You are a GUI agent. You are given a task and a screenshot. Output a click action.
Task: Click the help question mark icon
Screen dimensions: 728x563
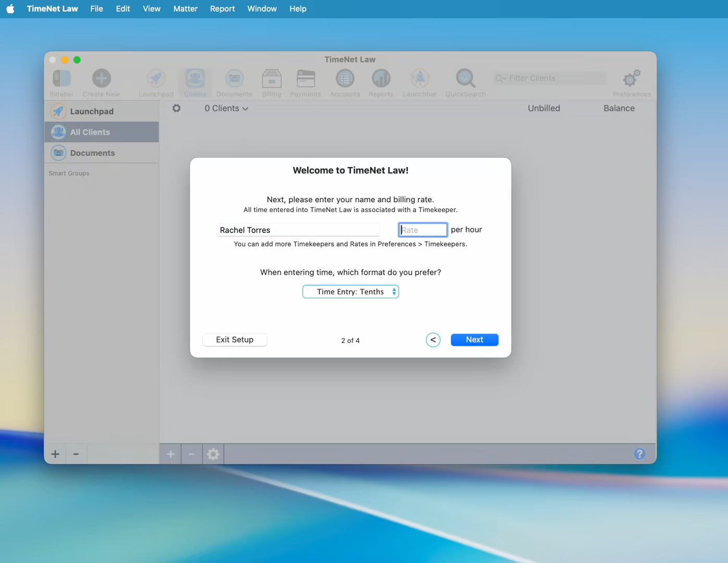coord(639,454)
